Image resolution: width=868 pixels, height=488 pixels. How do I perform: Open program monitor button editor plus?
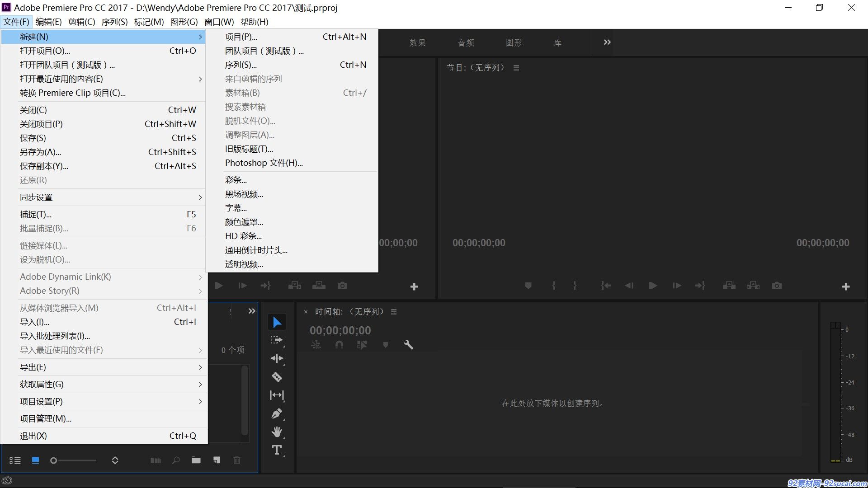846,286
